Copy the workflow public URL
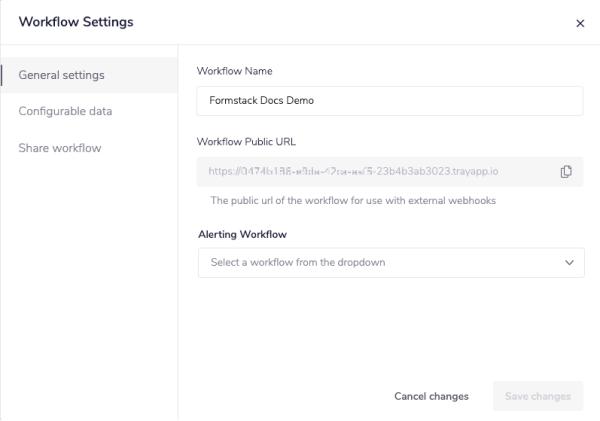 pyautogui.click(x=566, y=171)
